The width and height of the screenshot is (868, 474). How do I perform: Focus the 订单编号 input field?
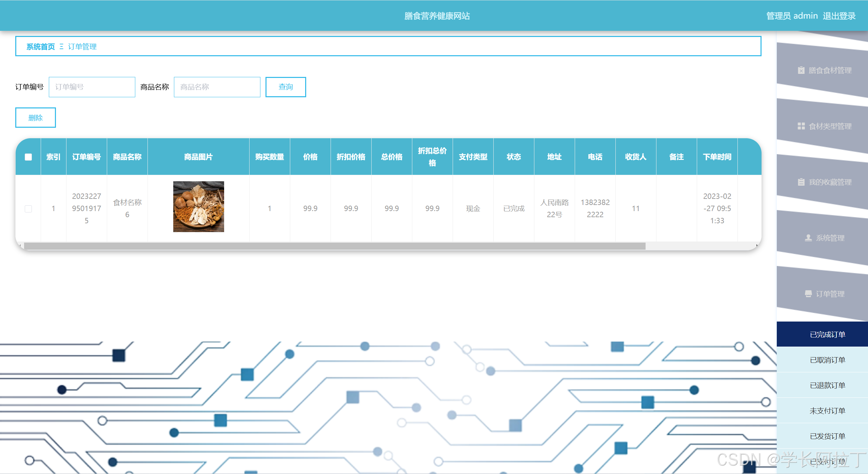point(92,87)
